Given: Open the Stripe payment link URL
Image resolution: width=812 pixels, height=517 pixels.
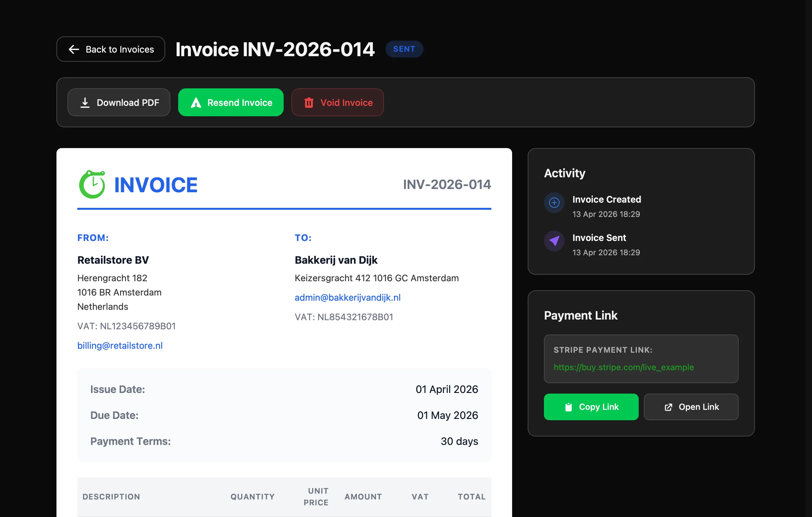Looking at the screenshot, I should point(623,368).
